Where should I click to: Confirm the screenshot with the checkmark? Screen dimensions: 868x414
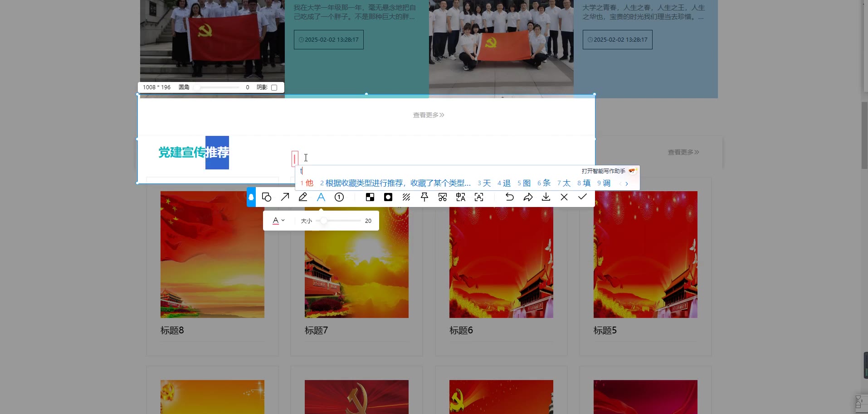582,197
